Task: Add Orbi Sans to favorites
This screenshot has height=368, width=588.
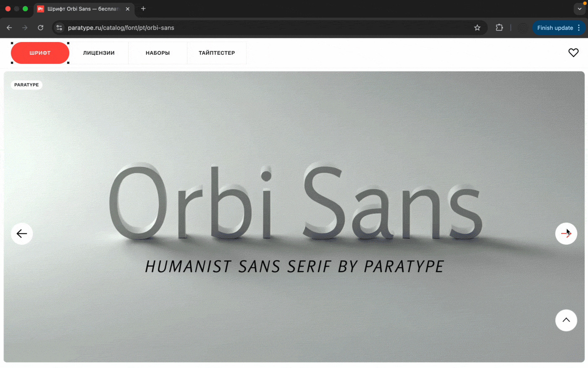Action: click(573, 53)
